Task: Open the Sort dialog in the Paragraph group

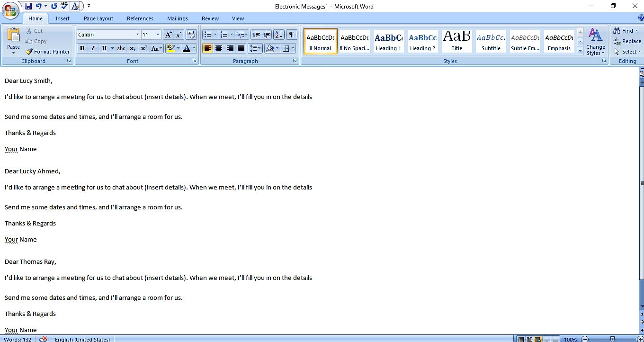Action: pyautogui.click(x=278, y=35)
